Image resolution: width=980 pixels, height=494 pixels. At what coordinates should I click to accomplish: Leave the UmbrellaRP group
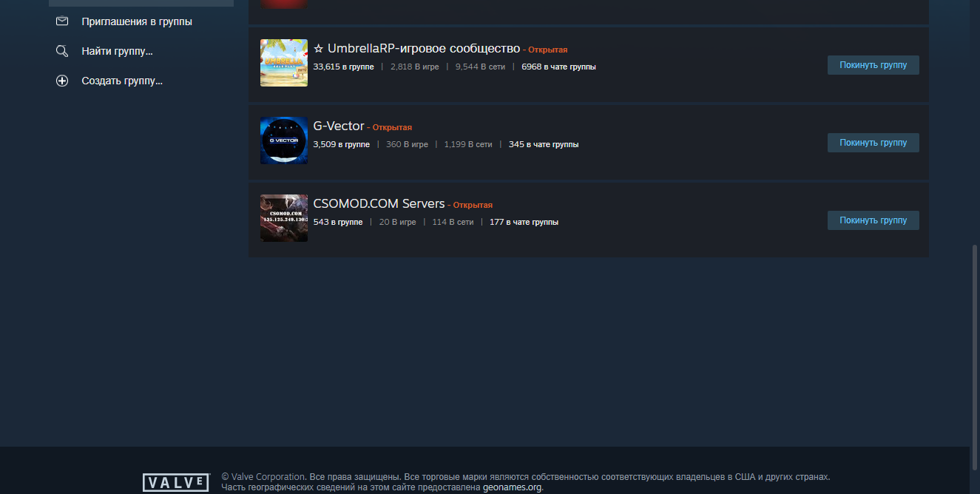click(873, 65)
